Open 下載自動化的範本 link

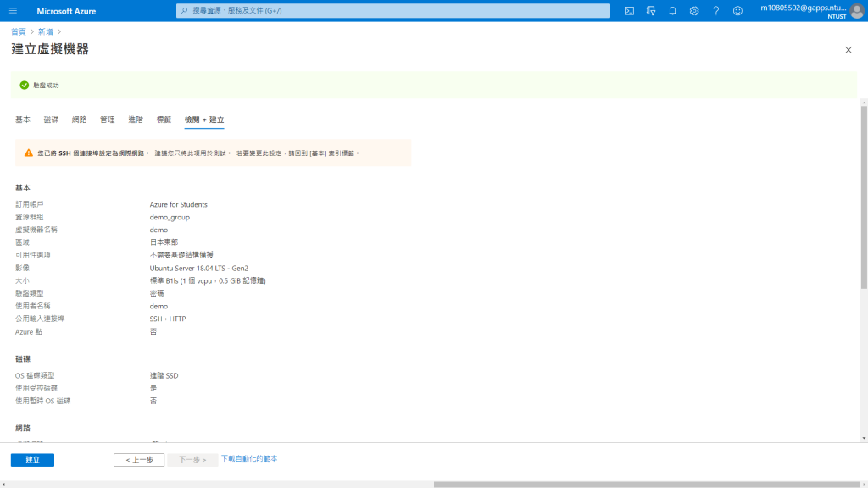[249, 458]
